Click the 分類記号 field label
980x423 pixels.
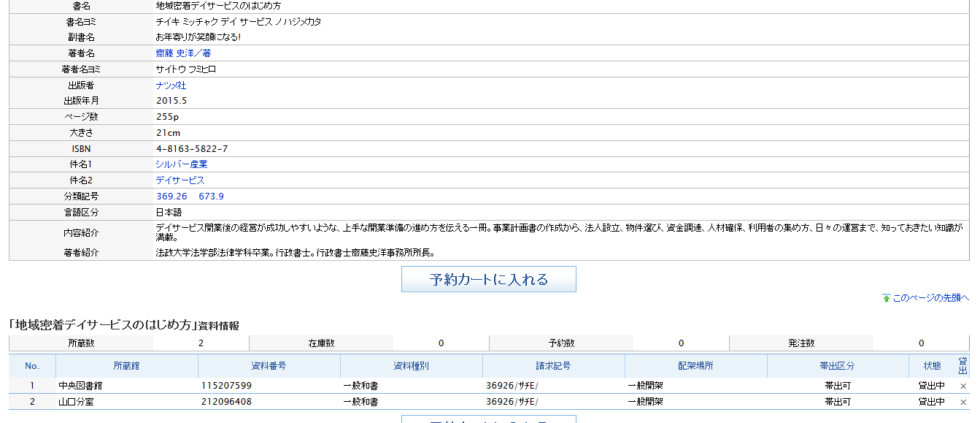(81, 197)
